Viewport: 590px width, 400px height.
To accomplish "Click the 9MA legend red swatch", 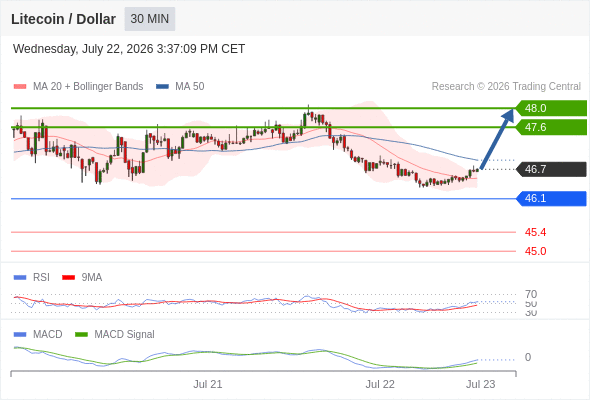I will tap(68, 278).
